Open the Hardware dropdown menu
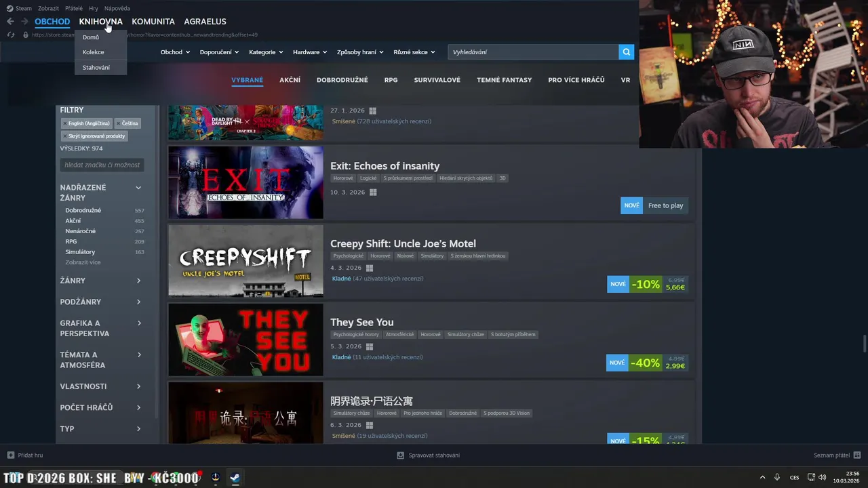 tap(310, 52)
